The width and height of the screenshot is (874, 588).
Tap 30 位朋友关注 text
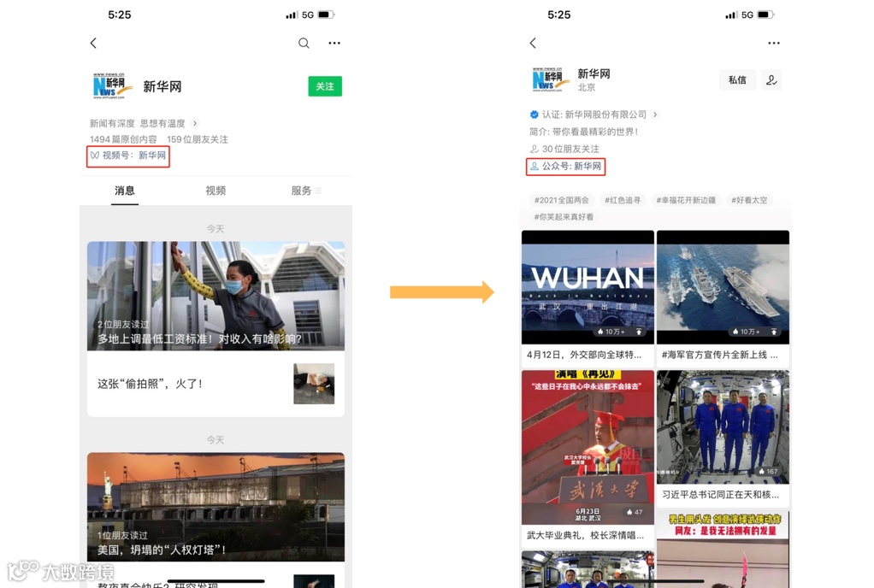570,149
